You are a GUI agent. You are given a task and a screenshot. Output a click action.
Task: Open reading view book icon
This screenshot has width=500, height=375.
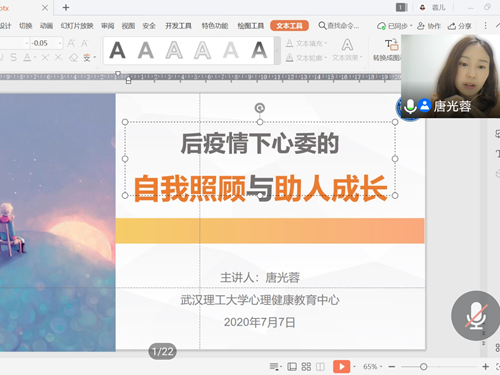(x=320, y=367)
